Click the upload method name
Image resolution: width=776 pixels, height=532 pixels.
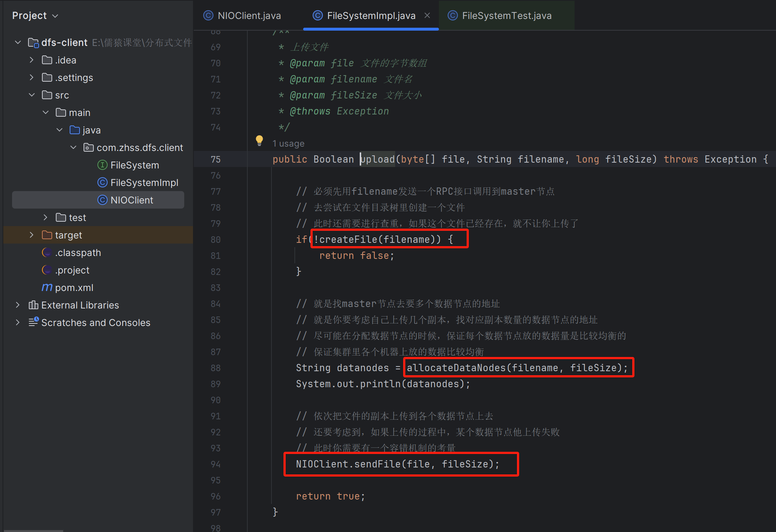[378, 159]
